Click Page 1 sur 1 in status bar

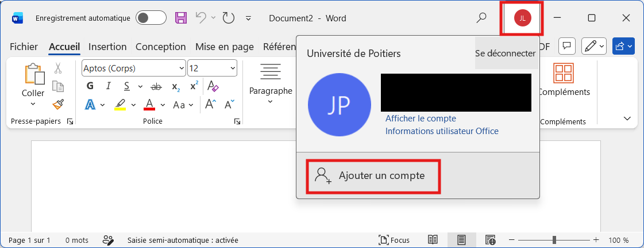point(29,240)
